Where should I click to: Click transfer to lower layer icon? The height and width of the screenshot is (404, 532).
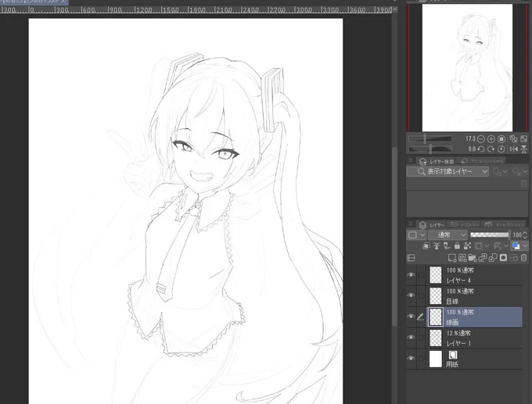tap(483, 258)
